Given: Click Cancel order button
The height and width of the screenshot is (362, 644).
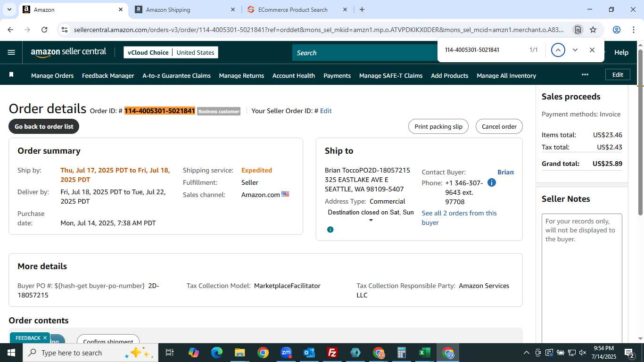Looking at the screenshot, I should pyautogui.click(x=499, y=126).
